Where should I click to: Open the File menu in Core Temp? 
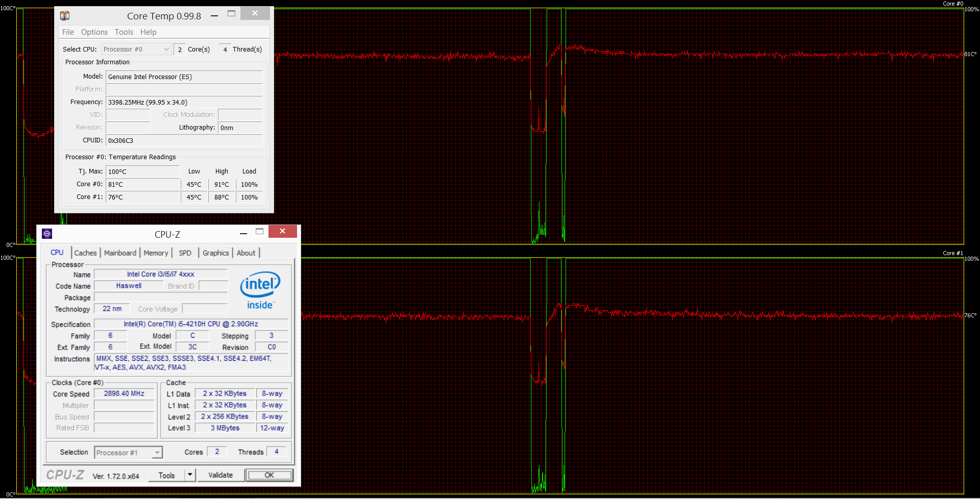68,32
